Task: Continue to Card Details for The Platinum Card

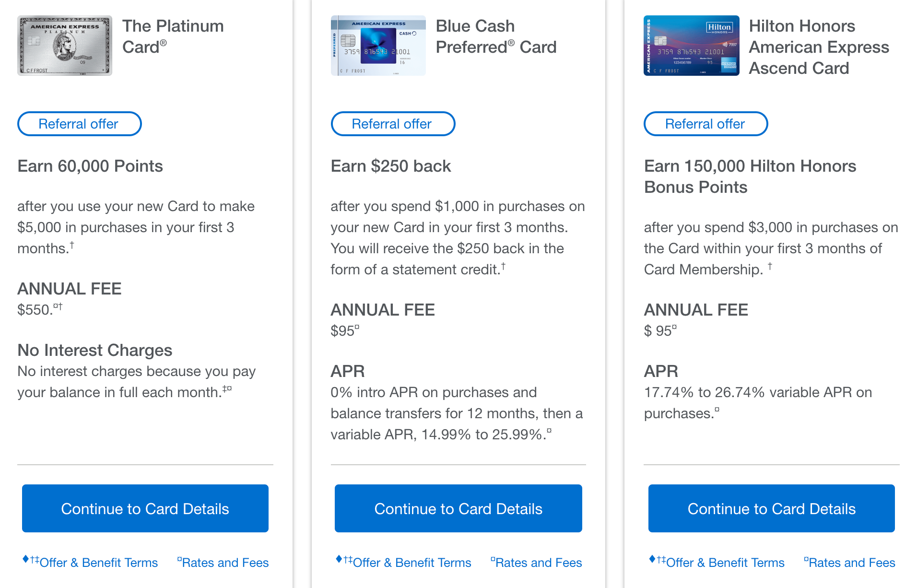Action: point(145,508)
